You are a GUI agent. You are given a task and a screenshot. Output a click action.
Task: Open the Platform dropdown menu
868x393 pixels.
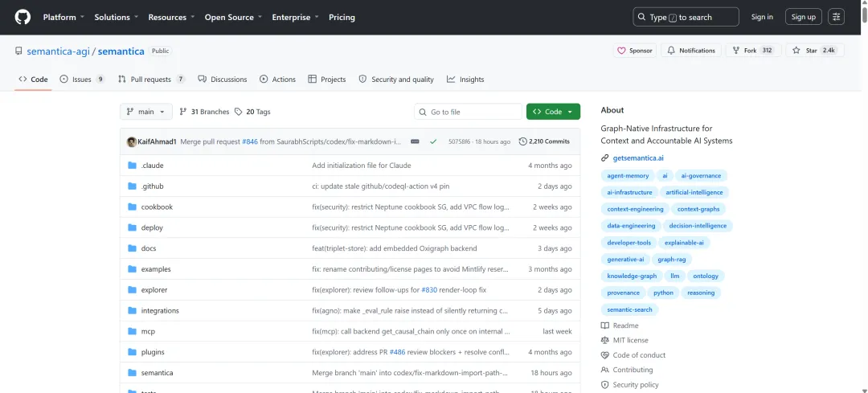(63, 17)
